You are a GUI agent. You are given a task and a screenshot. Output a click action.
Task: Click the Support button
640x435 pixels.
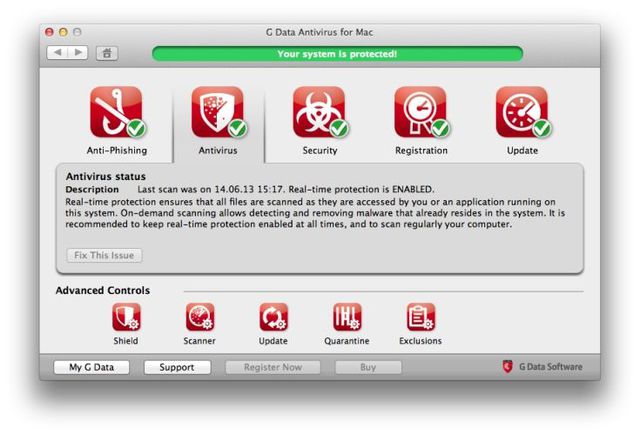click(177, 367)
